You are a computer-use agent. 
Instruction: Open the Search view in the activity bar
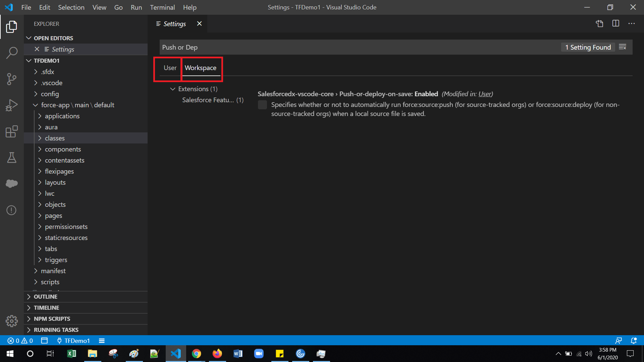[12, 53]
